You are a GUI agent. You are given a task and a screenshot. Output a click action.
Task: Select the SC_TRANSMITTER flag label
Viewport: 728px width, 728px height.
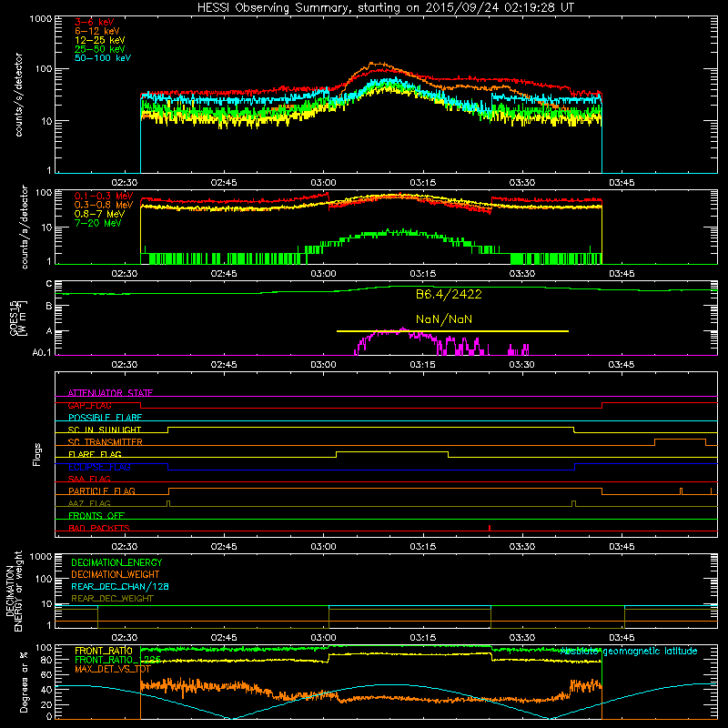pyautogui.click(x=106, y=442)
